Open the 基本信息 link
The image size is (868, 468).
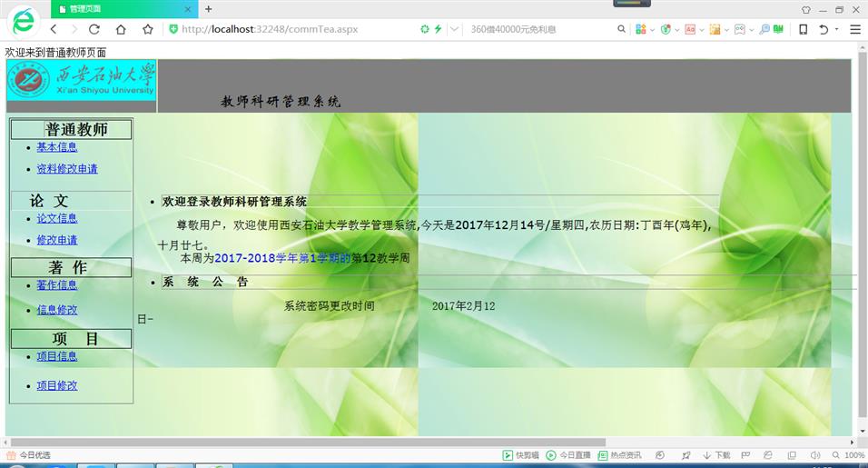[56, 147]
